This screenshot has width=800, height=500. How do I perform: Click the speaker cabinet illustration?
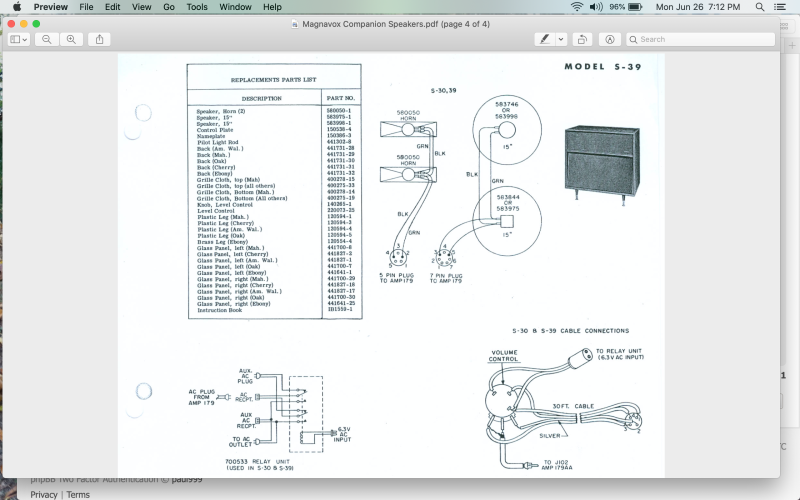pyautogui.click(x=603, y=165)
